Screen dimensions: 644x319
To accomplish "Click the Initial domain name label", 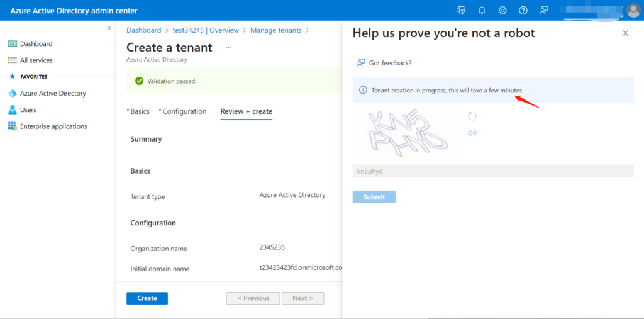I will pyautogui.click(x=160, y=269).
